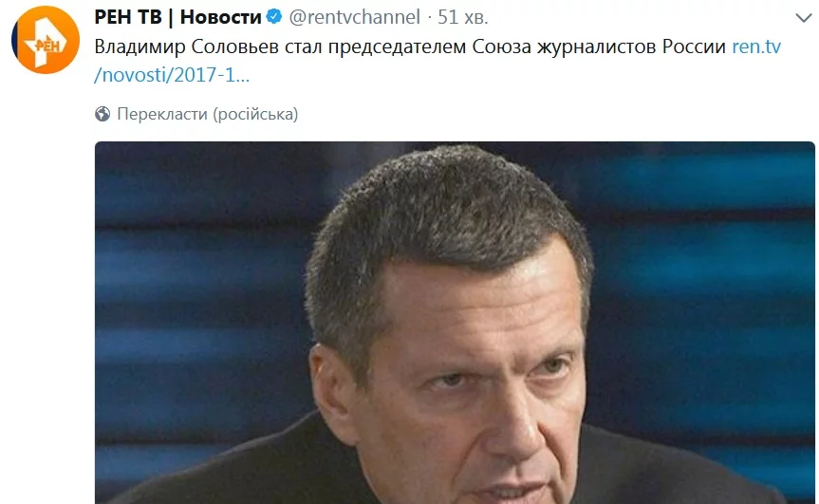Click the name Владимир Соловьев in tweet text

point(187,47)
